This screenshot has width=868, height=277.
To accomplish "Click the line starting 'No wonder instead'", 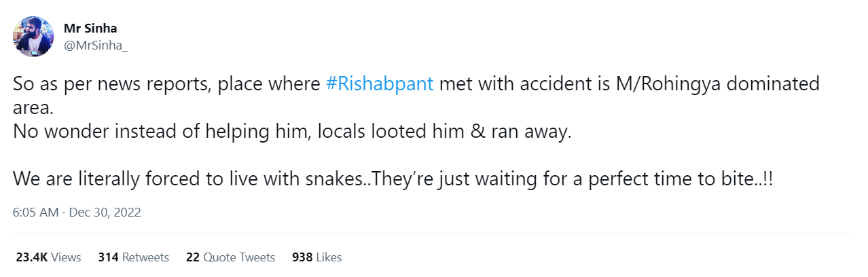I will [x=293, y=132].
